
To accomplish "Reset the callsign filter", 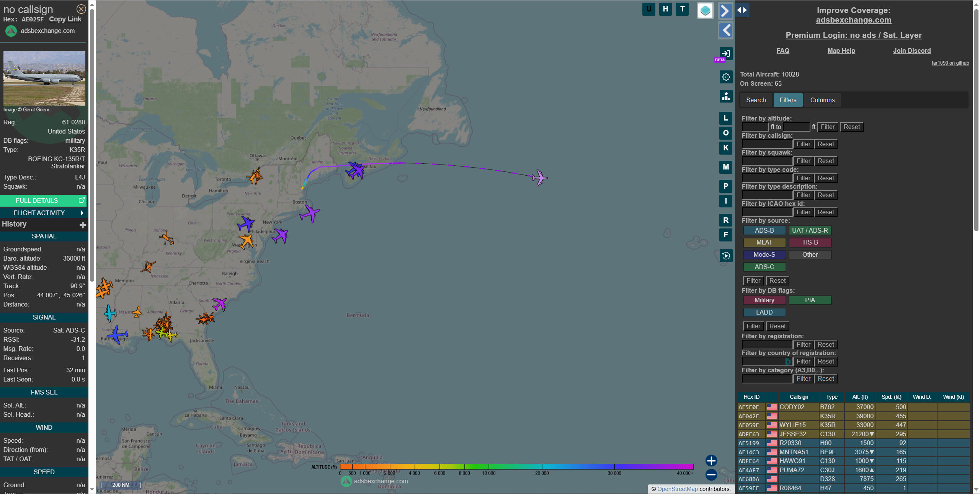I will point(826,144).
